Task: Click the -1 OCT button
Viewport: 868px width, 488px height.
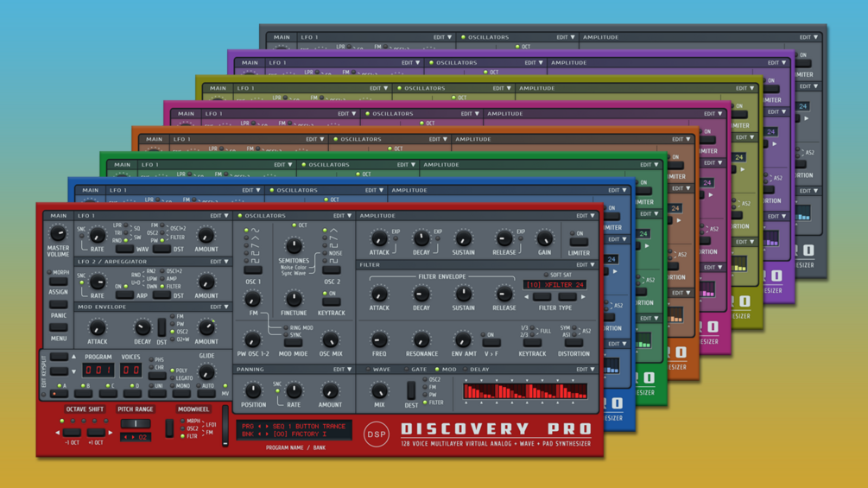Action: pos(72,433)
